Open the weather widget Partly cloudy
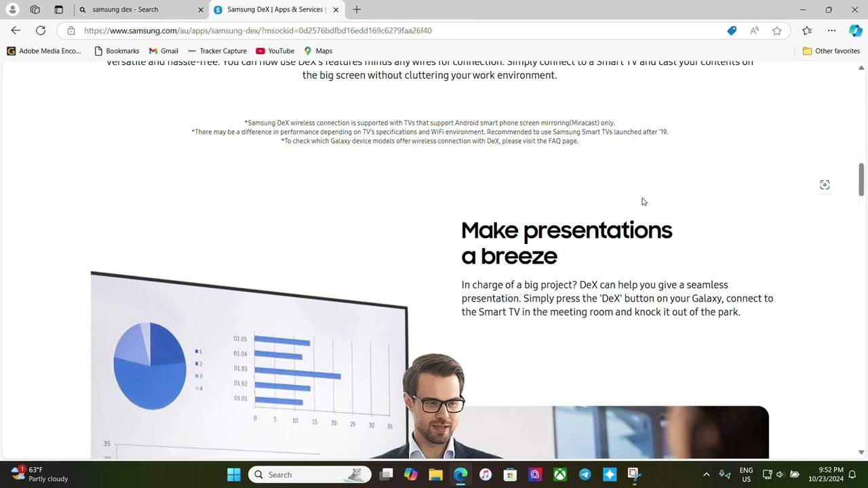 coord(41,474)
